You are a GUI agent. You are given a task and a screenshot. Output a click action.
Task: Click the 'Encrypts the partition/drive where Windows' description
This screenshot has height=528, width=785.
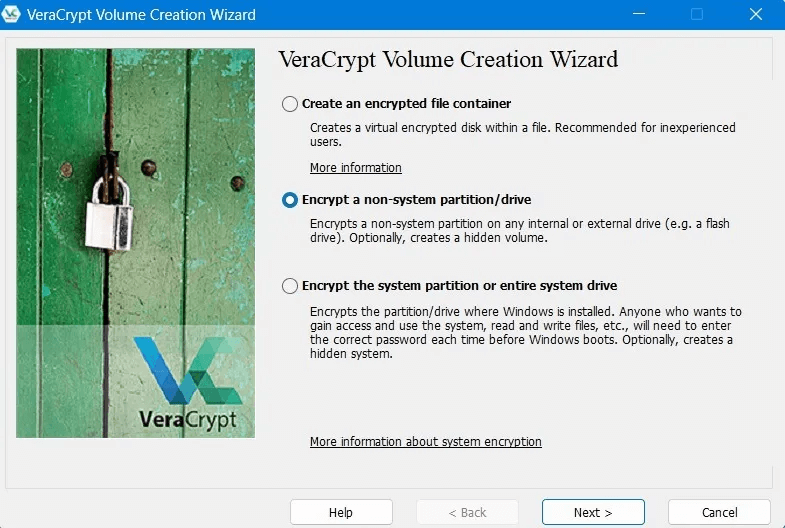click(526, 333)
